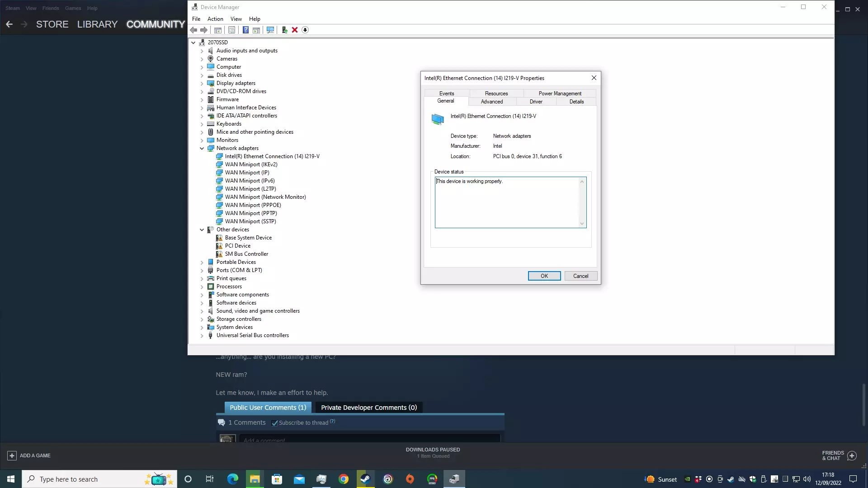This screenshot has height=488, width=868.
Task: Open Private Developer Comments tab
Action: pyautogui.click(x=368, y=408)
